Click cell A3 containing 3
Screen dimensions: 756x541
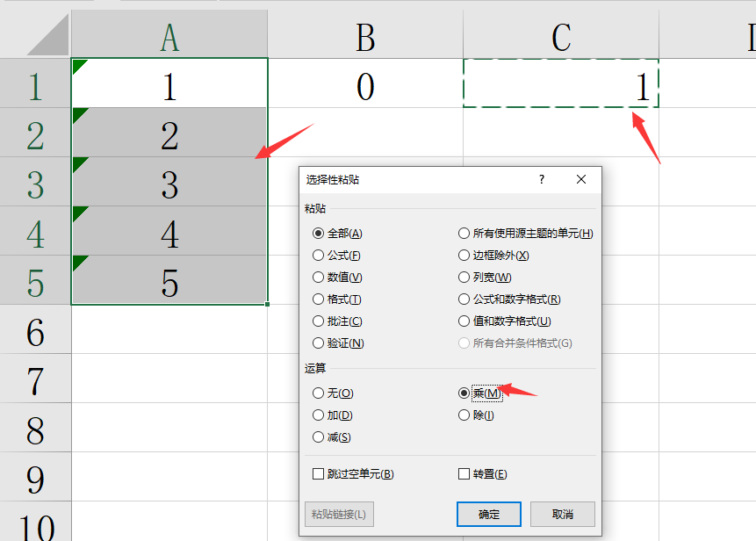169,182
